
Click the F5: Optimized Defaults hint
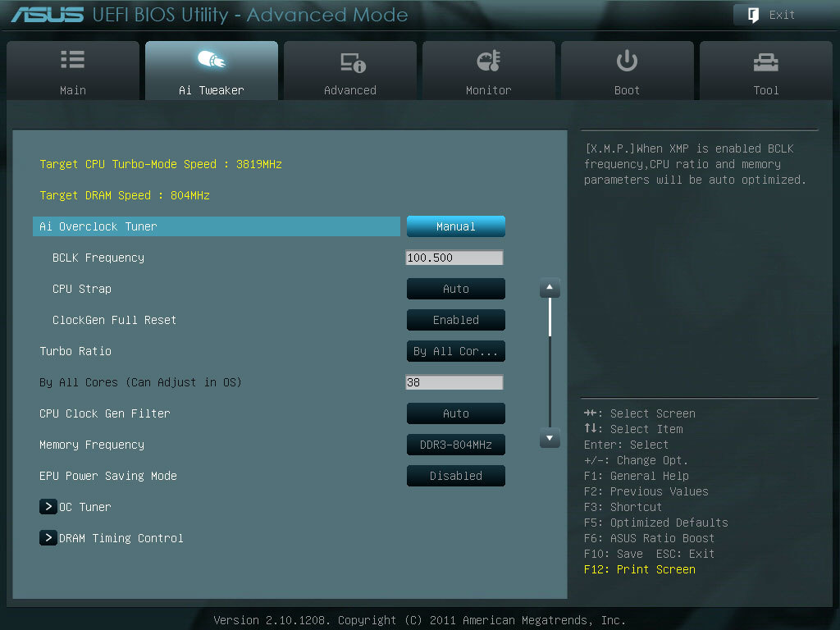click(x=656, y=523)
